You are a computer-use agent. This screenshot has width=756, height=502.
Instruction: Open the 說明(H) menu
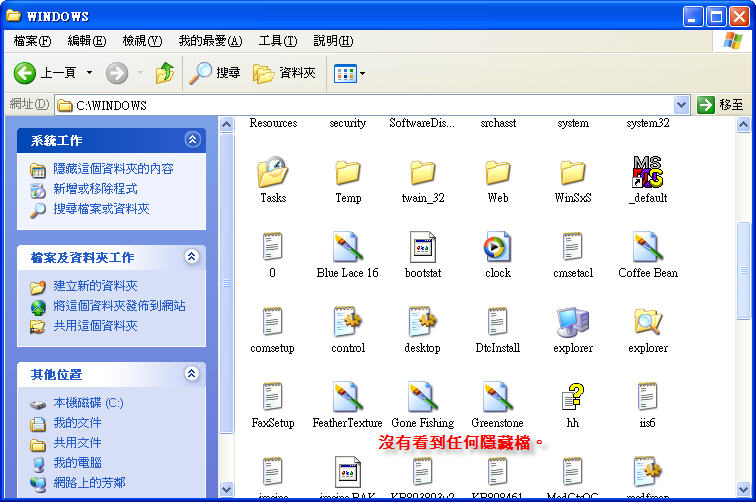(x=333, y=41)
